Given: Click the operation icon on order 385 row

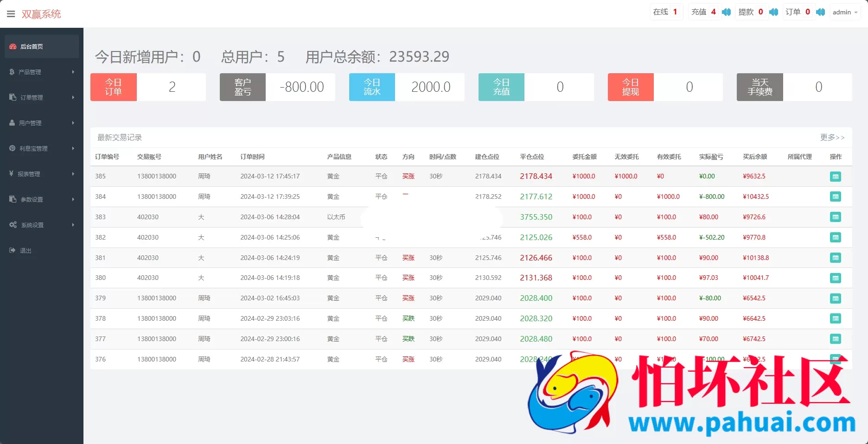Looking at the screenshot, I should point(836,177).
